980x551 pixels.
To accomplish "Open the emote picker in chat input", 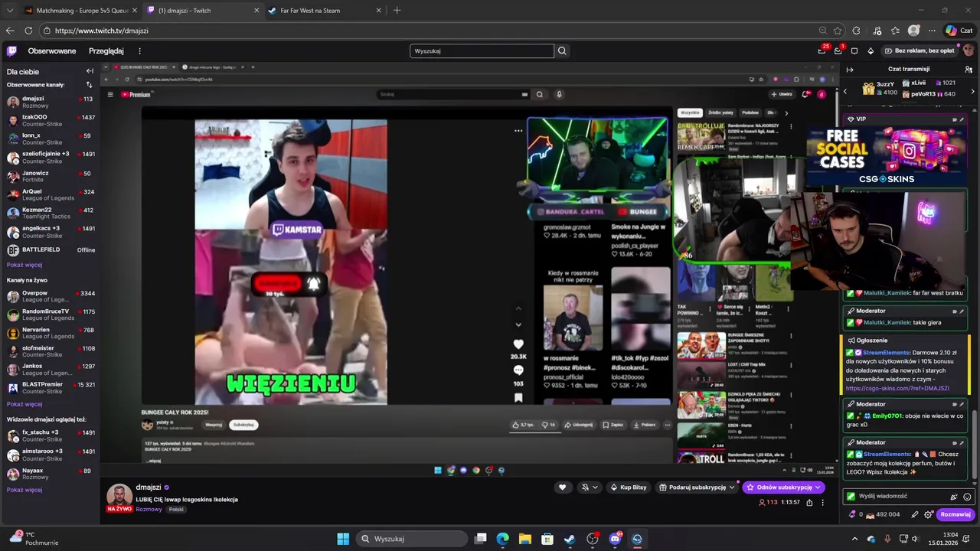I will click(x=967, y=497).
